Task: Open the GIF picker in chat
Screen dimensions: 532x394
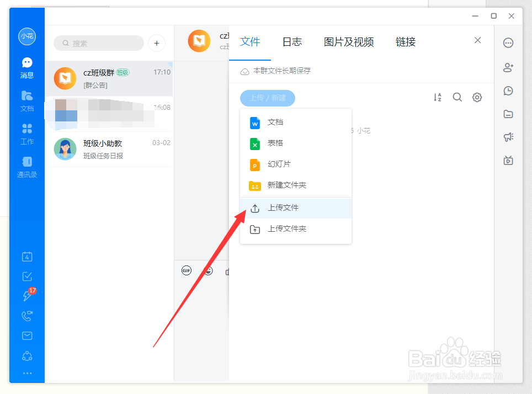Action: 186,270
